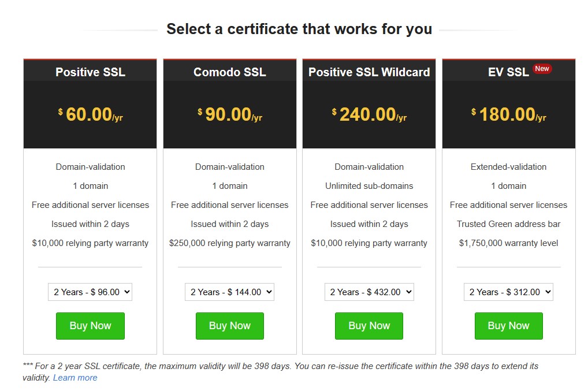Select the Comodo SSL plan header
The width and height of the screenshot is (588, 391).
pyautogui.click(x=229, y=72)
